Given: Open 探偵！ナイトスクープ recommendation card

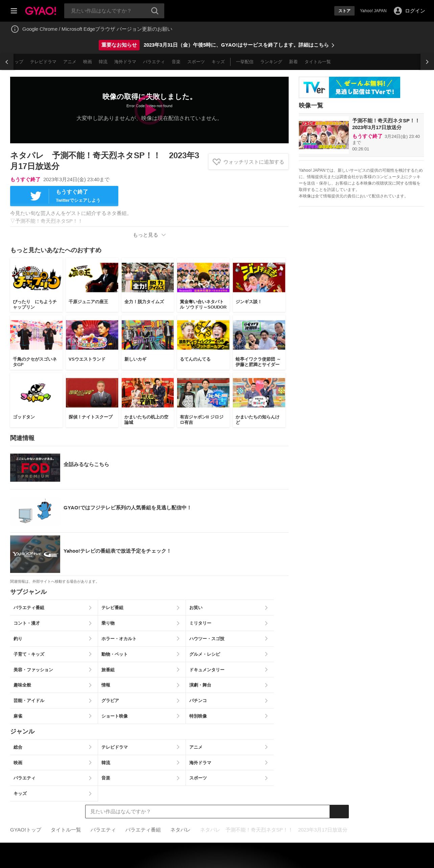Looking at the screenshot, I should pos(92,401).
